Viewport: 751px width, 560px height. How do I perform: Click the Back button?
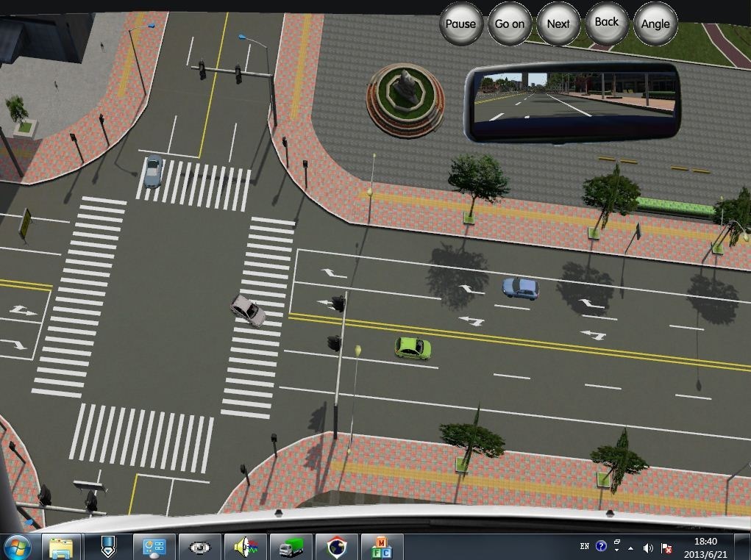pyautogui.click(x=607, y=23)
